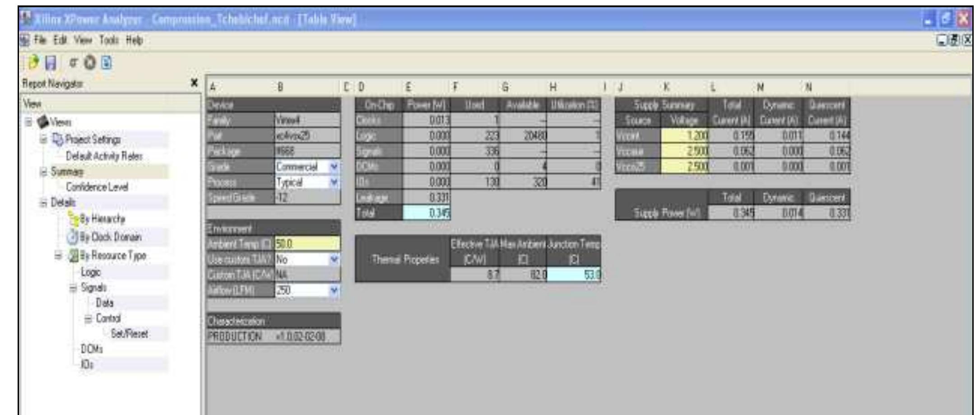Screen dimensions: 980x415
Task: Close the Report Navigator panel
Action: click(x=194, y=83)
